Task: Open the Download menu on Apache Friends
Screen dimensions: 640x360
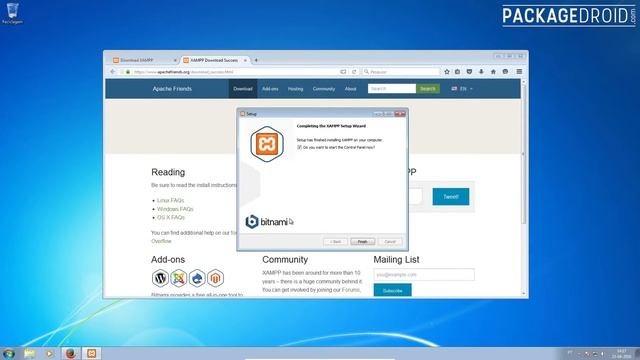Action: pyautogui.click(x=243, y=89)
